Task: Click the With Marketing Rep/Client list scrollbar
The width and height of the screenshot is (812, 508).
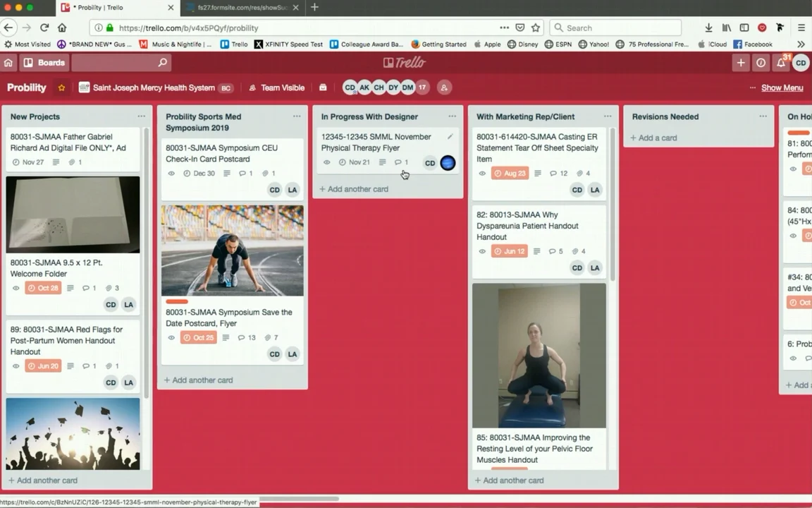Action: point(613,204)
